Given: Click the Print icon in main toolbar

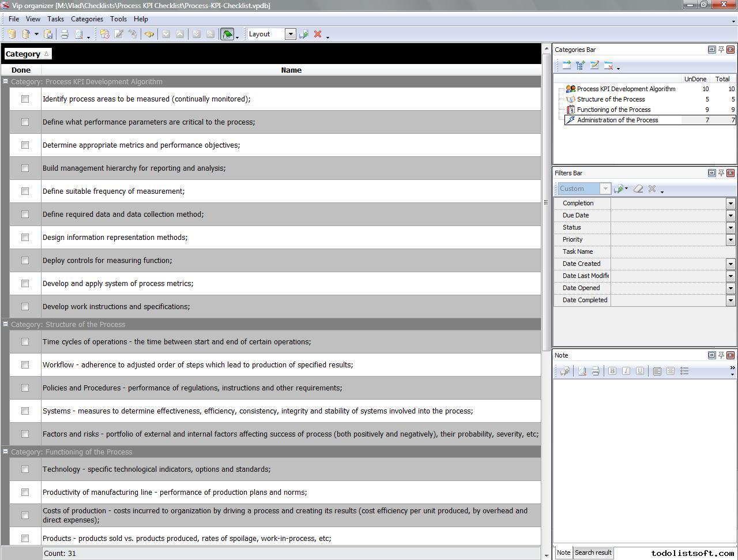Looking at the screenshot, I should [x=65, y=35].
